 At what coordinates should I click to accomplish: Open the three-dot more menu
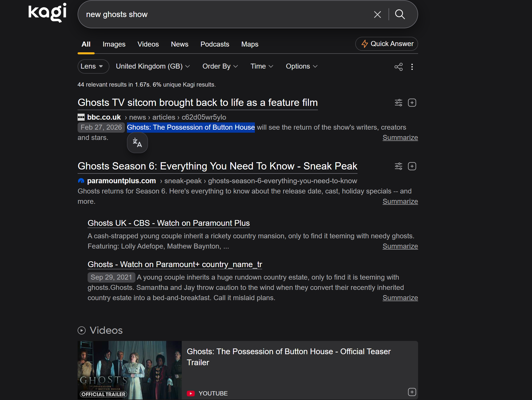[412, 67]
